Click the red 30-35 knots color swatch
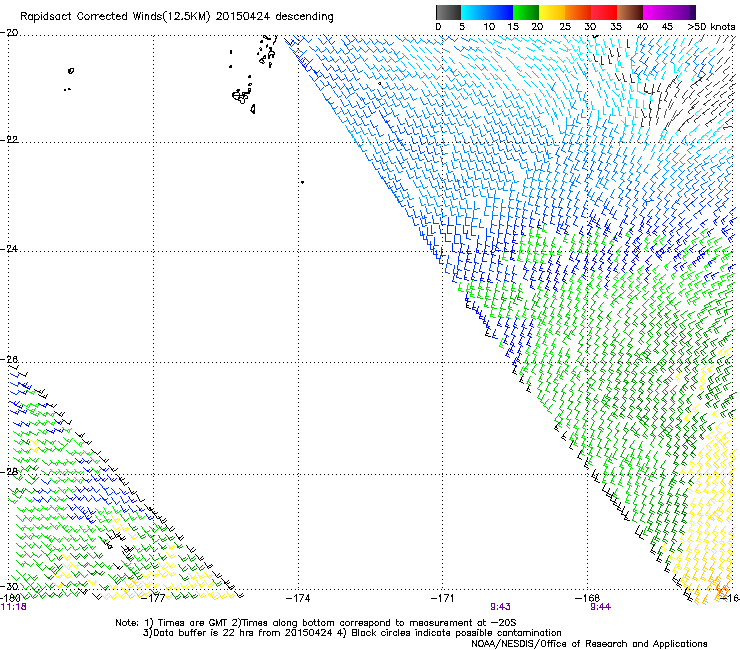 click(604, 12)
